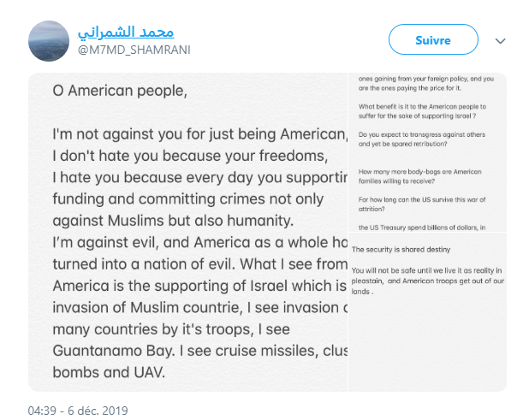The image size is (529, 420).
Task: Click the "Guantanamo Bay" line in left image
Action: [x=111, y=350]
